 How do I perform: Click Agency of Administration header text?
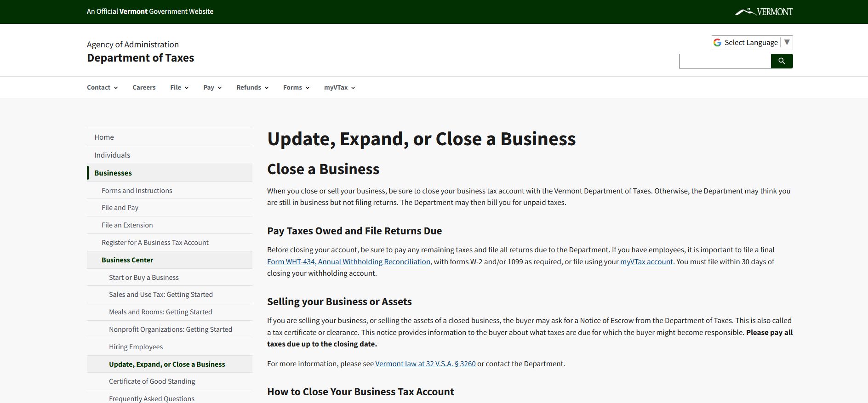[x=133, y=44]
